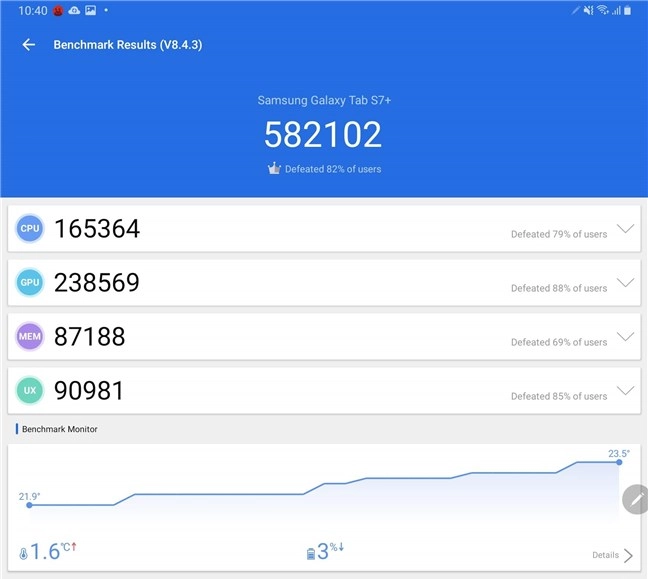Tap Defeated 69% of users text
The image size is (648, 579).
click(559, 342)
